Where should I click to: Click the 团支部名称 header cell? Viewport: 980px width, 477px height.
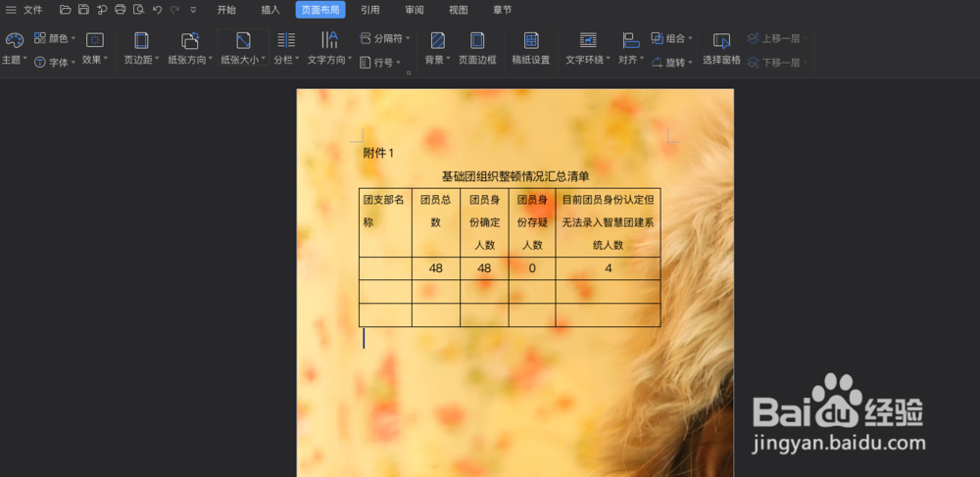[385, 222]
